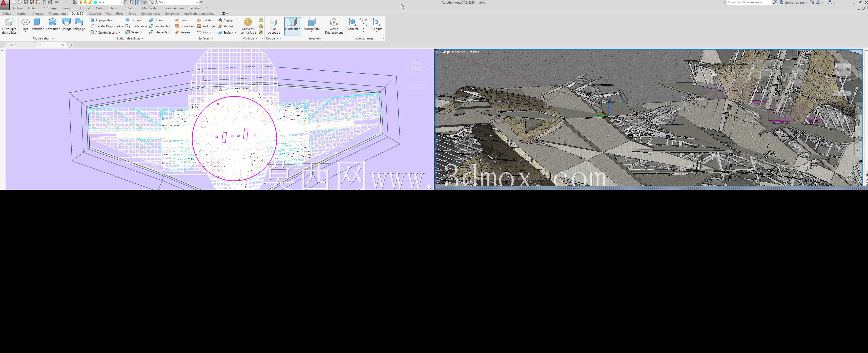
Task: Choose the Extrusion tool
Action: click(38, 25)
